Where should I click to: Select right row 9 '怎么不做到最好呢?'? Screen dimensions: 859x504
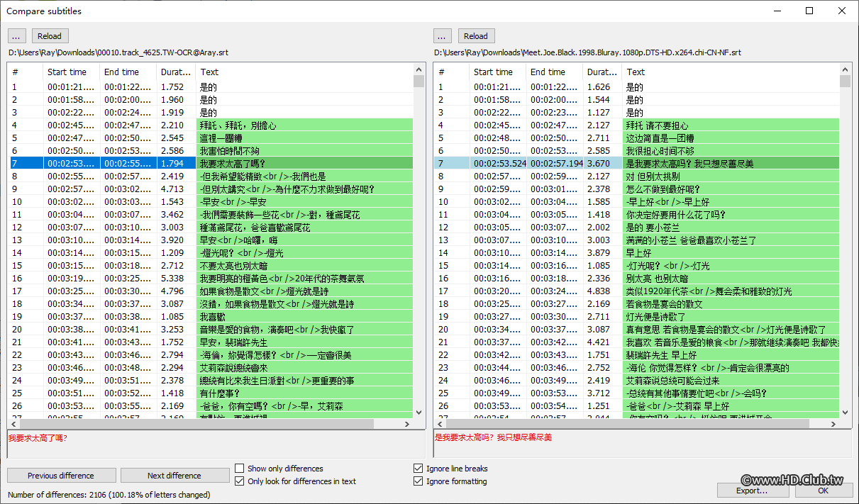pos(636,189)
